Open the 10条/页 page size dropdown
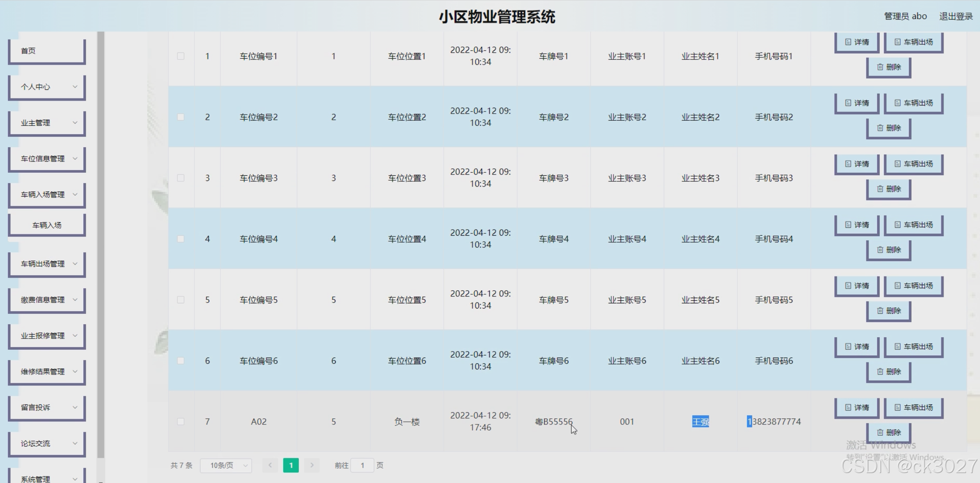980x483 pixels. pos(226,465)
